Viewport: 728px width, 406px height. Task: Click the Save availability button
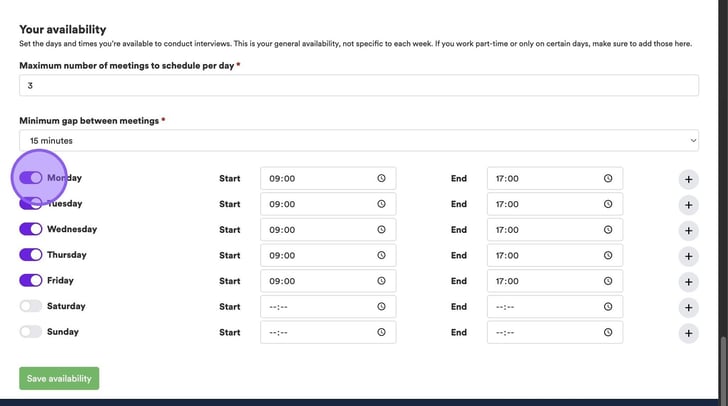coord(59,378)
